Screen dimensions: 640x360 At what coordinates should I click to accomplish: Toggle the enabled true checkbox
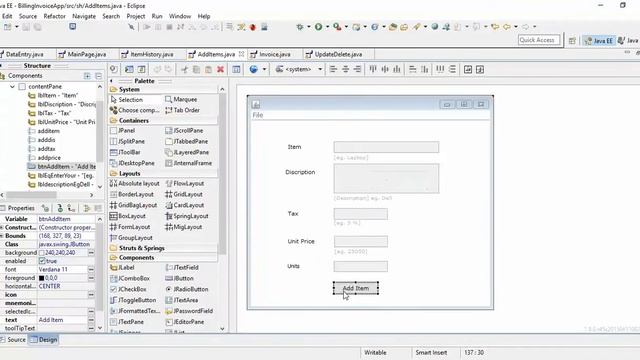pyautogui.click(x=42, y=261)
